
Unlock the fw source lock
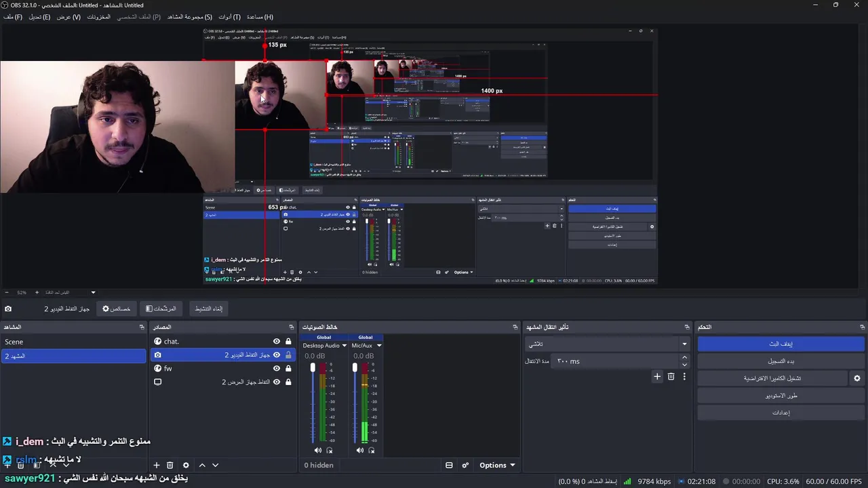coord(288,369)
